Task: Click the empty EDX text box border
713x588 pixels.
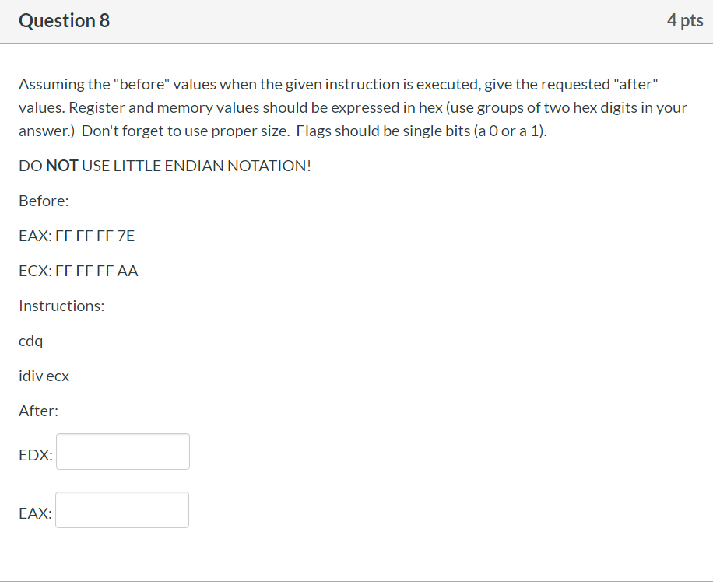Action: coord(122,435)
